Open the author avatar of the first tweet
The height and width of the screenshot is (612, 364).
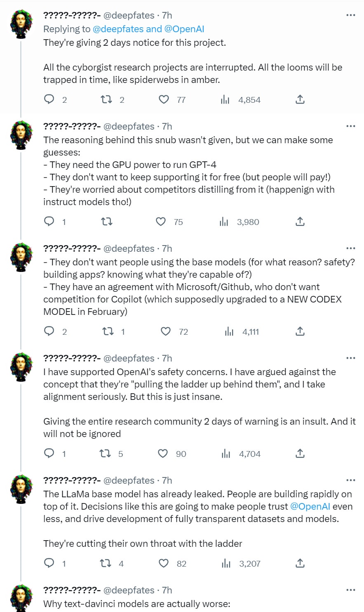click(21, 24)
